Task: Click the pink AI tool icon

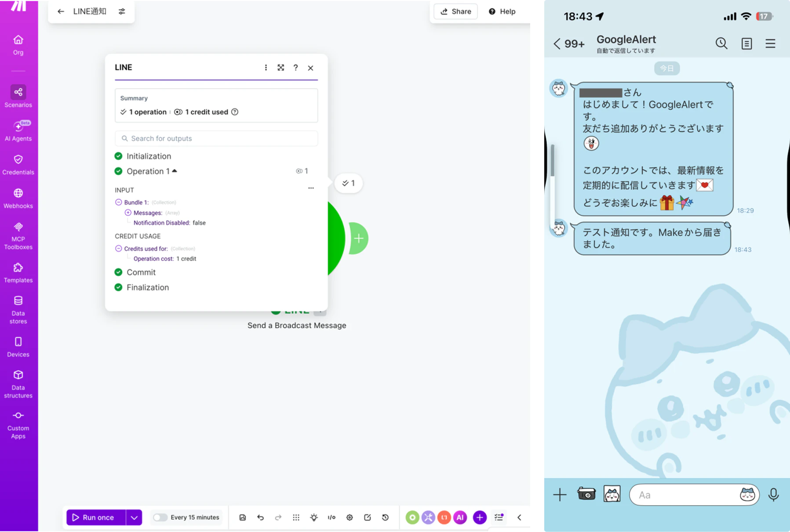Action: click(460, 518)
